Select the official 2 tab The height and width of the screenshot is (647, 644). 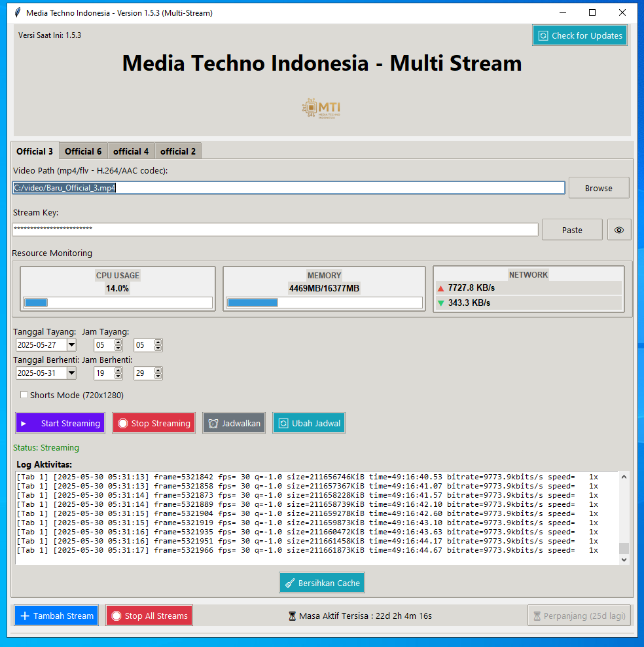click(178, 151)
